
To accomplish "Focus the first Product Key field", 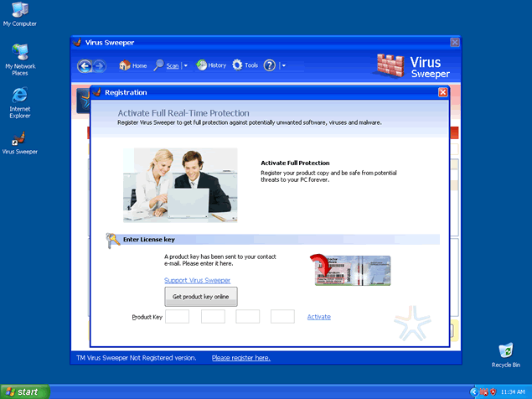I will pyautogui.click(x=177, y=317).
